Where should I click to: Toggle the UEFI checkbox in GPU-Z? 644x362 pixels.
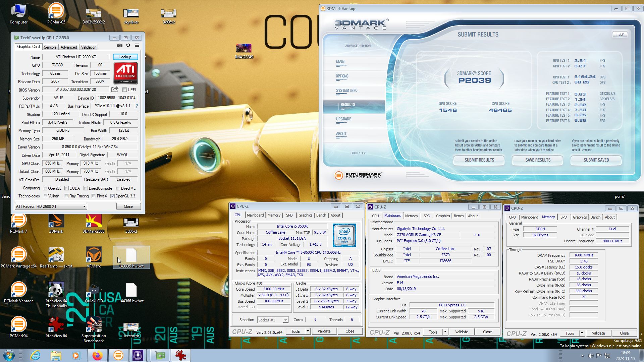pos(124,89)
